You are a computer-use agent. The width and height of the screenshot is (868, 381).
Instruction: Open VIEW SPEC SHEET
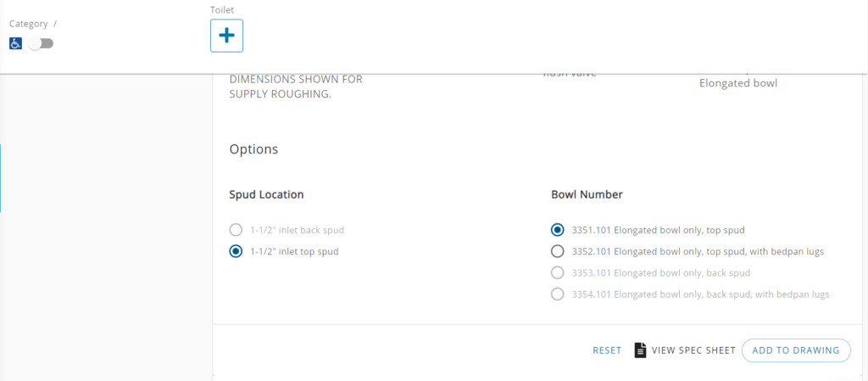click(693, 350)
